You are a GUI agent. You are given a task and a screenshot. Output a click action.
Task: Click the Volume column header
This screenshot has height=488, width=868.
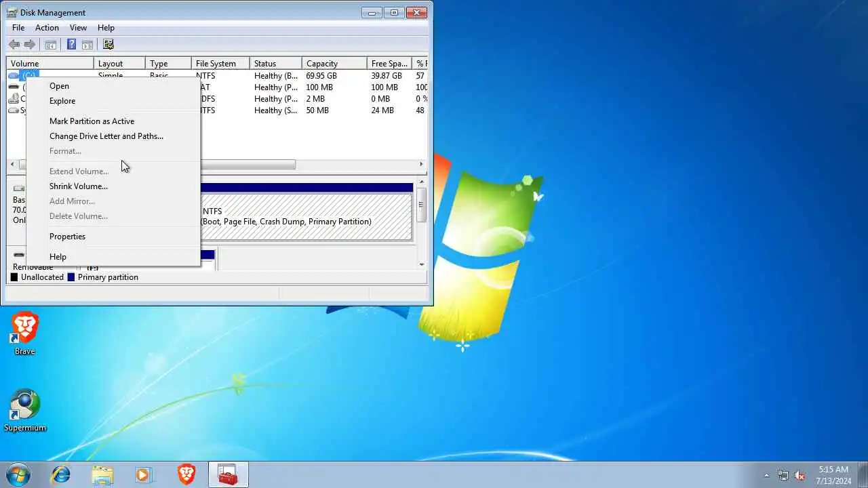(x=50, y=64)
